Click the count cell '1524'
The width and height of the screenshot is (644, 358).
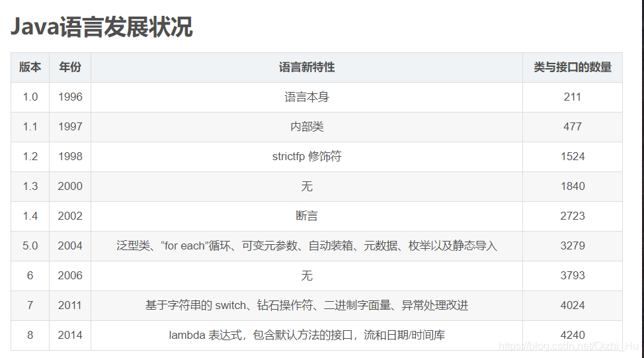click(x=573, y=157)
